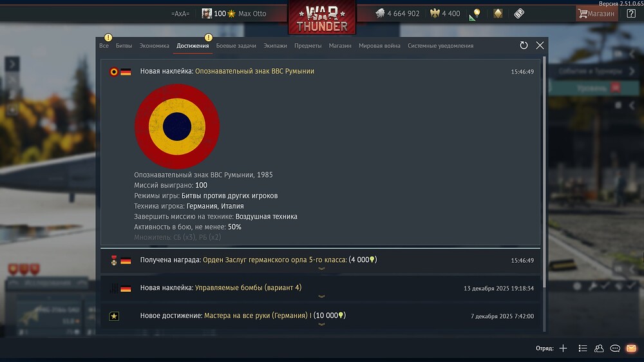
Task: Open the contacts list icon
Action: pyautogui.click(x=599, y=348)
